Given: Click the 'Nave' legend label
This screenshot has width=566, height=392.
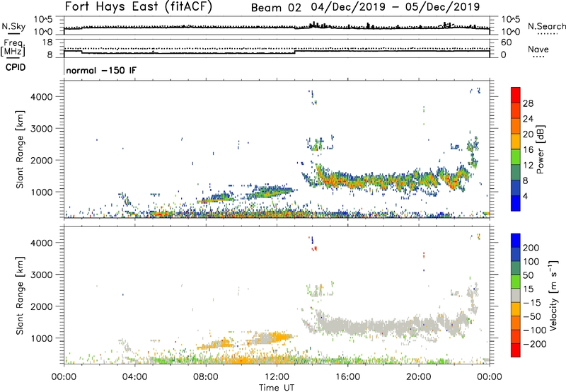Looking at the screenshot, I should [538, 49].
